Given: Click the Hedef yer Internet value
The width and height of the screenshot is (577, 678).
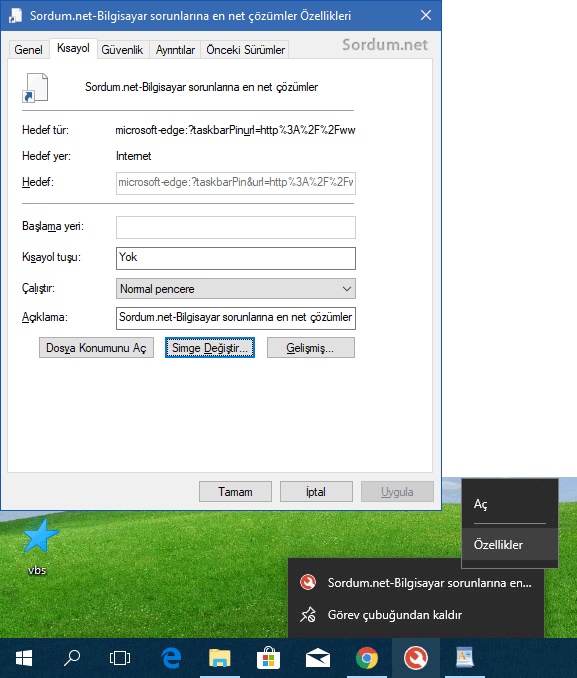Looking at the screenshot, I should click(x=134, y=156).
